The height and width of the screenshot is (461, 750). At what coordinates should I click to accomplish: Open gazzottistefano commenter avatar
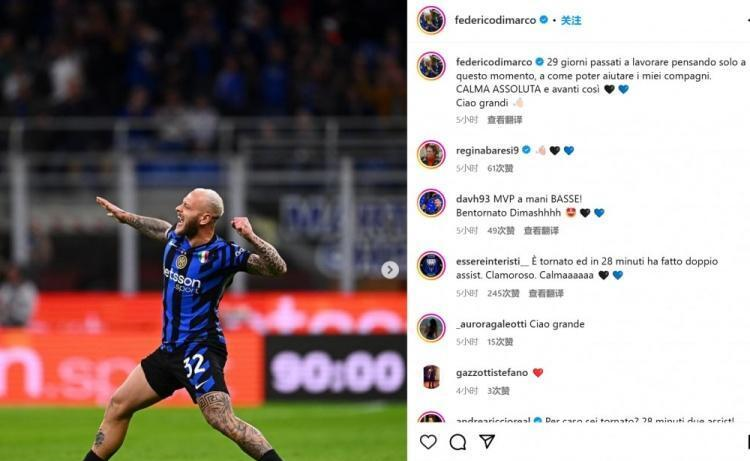click(431, 377)
